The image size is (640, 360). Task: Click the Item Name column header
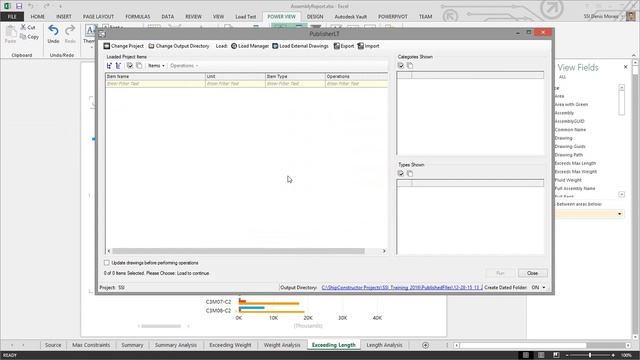tap(156, 76)
